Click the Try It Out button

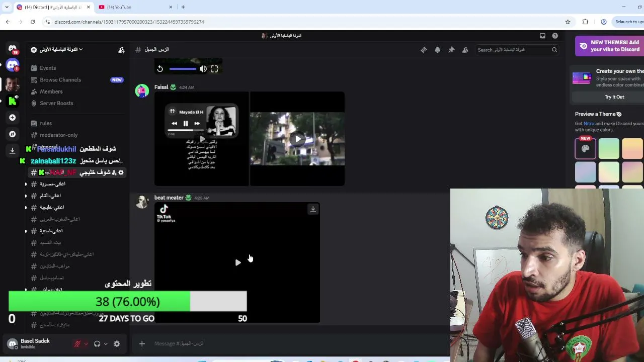click(x=614, y=97)
